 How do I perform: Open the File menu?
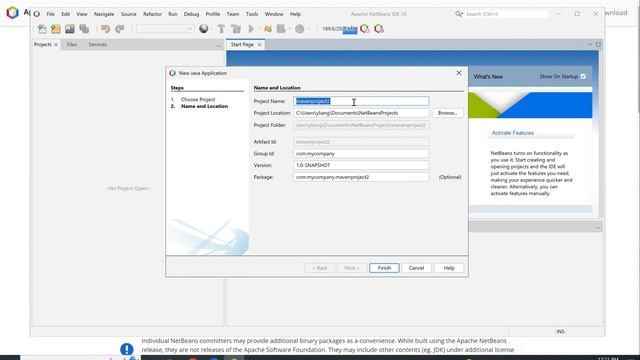tap(51, 14)
